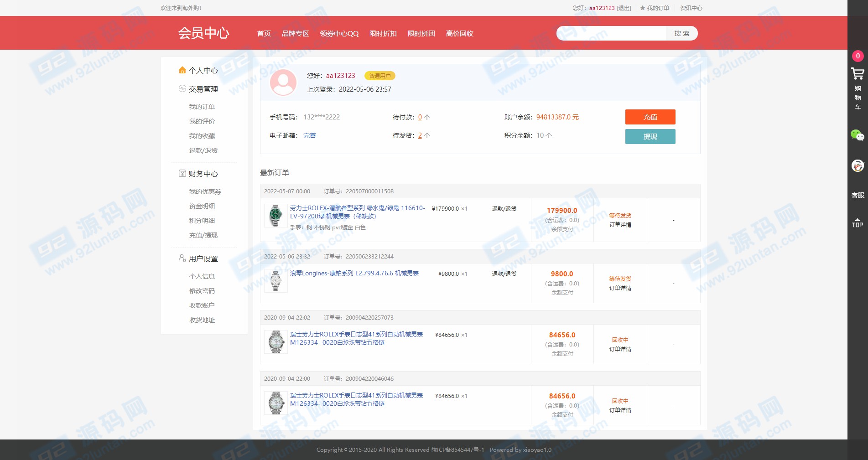Click username aa123123 in top bar
The height and width of the screenshot is (460, 868).
coord(602,8)
